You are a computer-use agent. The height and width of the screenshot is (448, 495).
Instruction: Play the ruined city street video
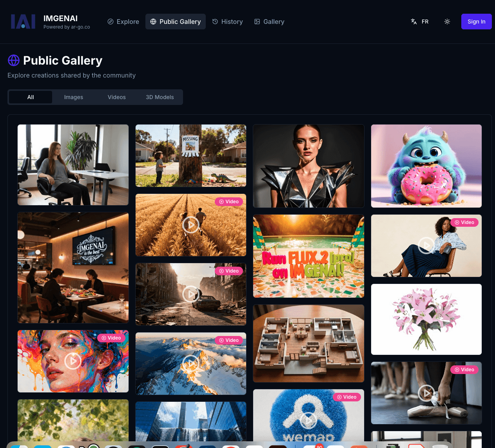(x=191, y=294)
